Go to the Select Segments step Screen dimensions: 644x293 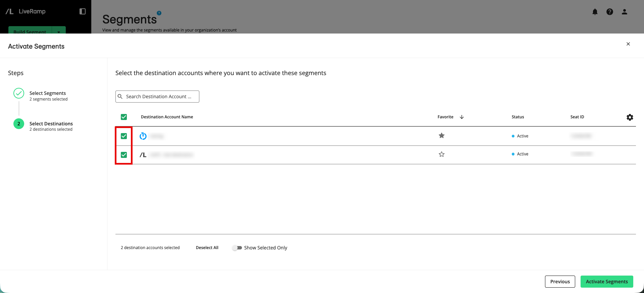48,93
